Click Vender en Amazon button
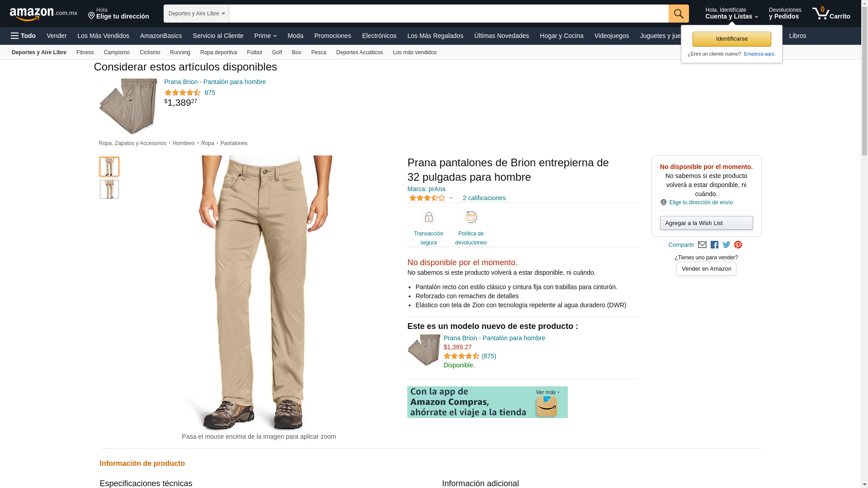Image resolution: width=868 pixels, height=488 pixels. click(706, 269)
